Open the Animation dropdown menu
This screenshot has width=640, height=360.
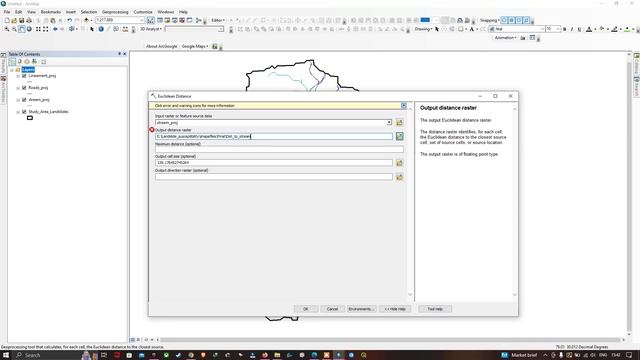tap(505, 38)
